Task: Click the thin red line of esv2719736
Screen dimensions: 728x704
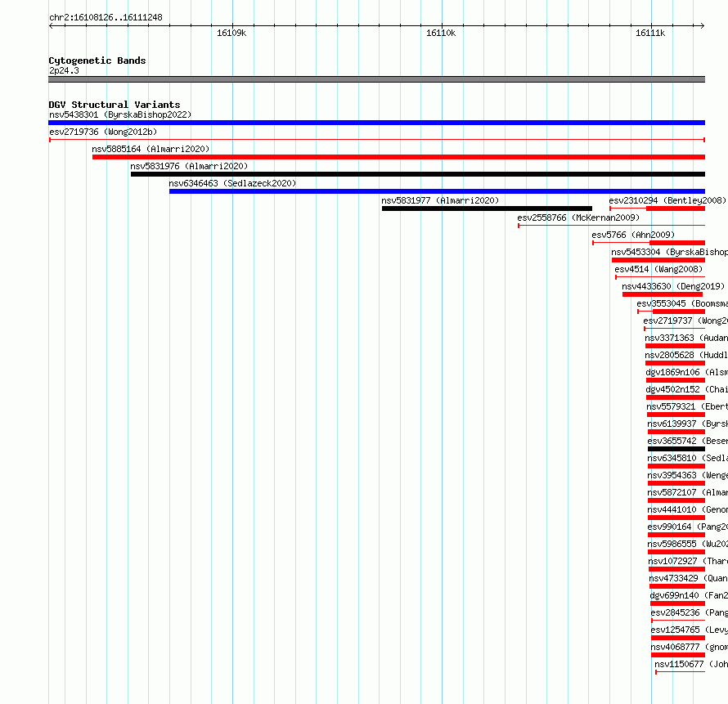Action: [377, 140]
